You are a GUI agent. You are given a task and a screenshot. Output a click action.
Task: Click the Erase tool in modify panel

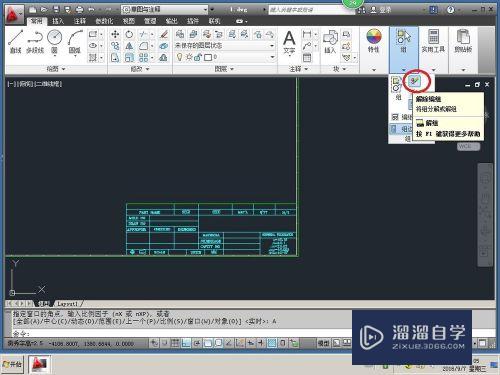coord(163,34)
